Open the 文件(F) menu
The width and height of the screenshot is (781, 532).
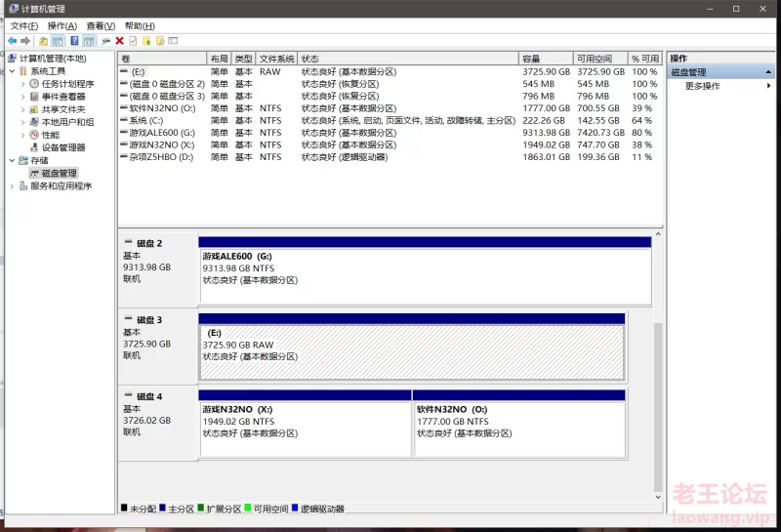pyautogui.click(x=24, y=26)
